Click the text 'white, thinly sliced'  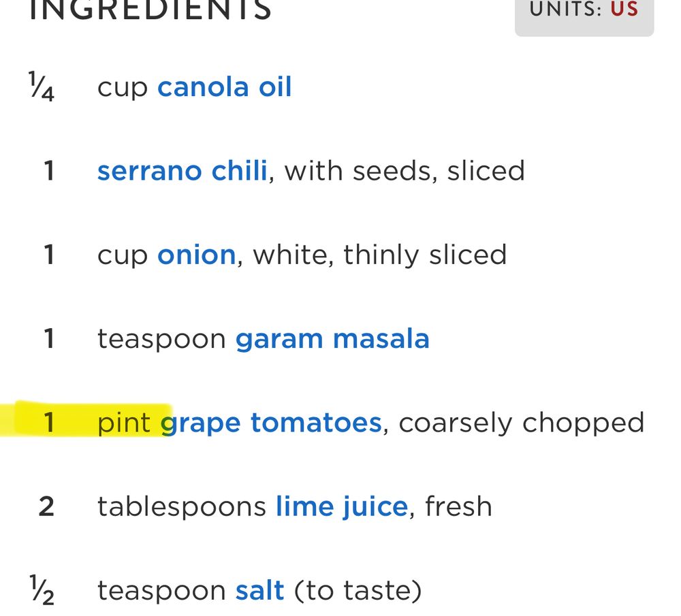tap(379, 255)
